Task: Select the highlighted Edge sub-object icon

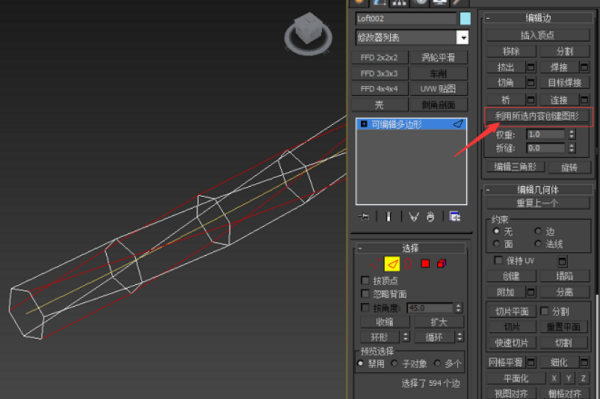Action: pyautogui.click(x=392, y=264)
